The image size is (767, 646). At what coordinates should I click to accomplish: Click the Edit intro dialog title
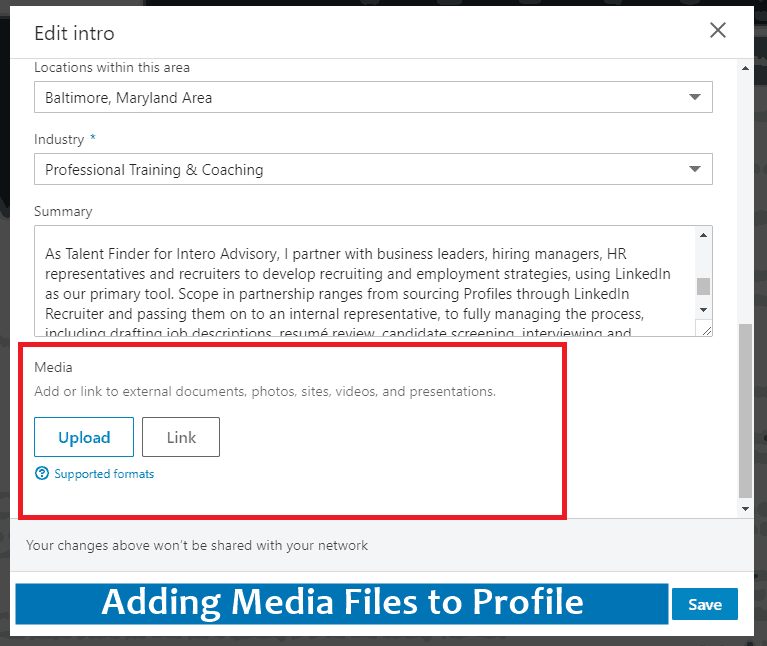tap(74, 33)
